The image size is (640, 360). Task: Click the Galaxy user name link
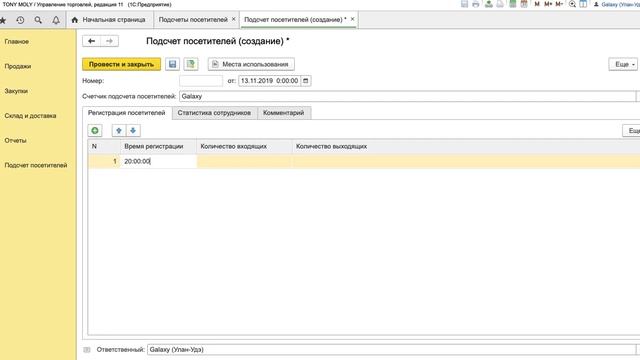(x=620, y=4)
